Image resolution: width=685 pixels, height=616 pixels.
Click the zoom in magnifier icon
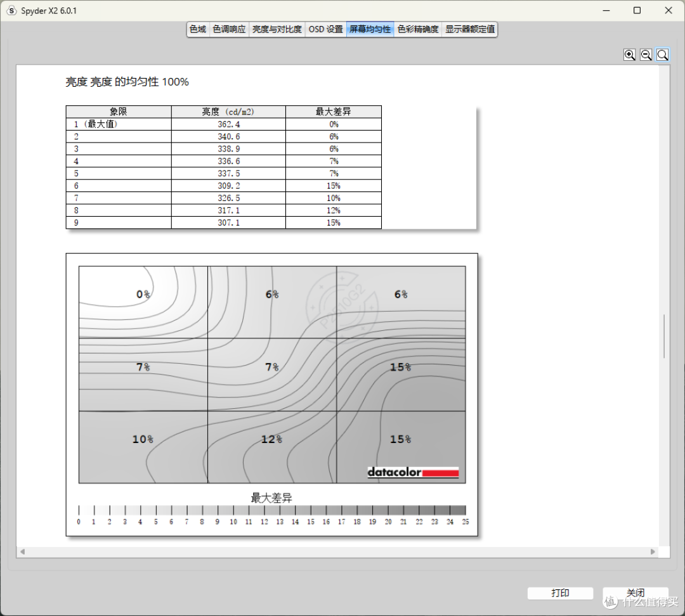pos(630,55)
